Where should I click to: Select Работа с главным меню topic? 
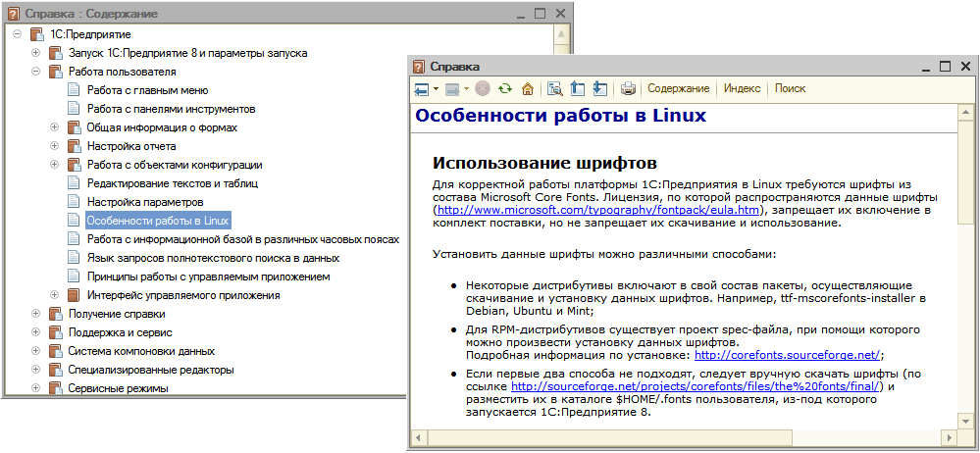(147, 90)
